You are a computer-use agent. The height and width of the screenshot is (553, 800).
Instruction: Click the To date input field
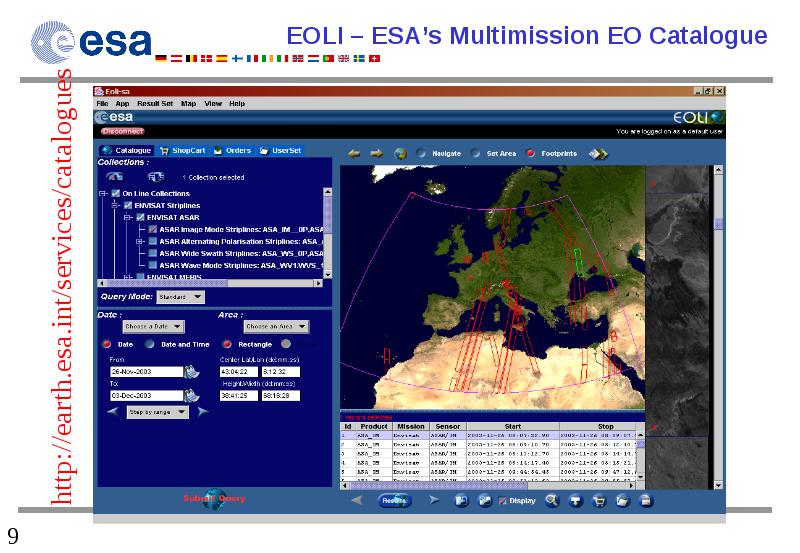[x=146, y=395]
